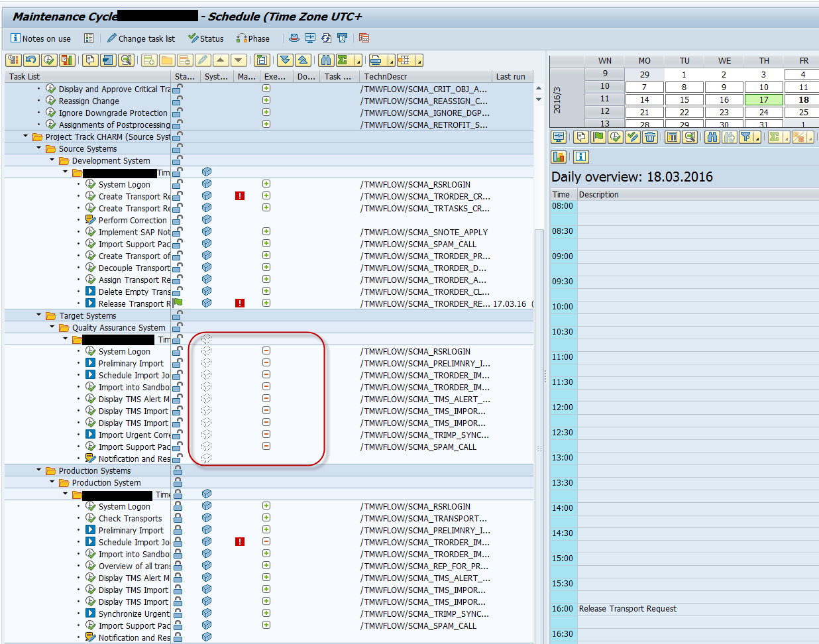Click Change task list button
819x644 pixels.
point(140,38)
